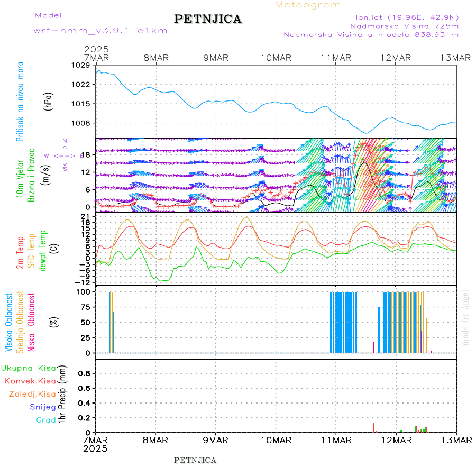Click the orange 'Zaledj.Kisa' legend entry
This screenshot has width=476, height=476.
point(32,395)
